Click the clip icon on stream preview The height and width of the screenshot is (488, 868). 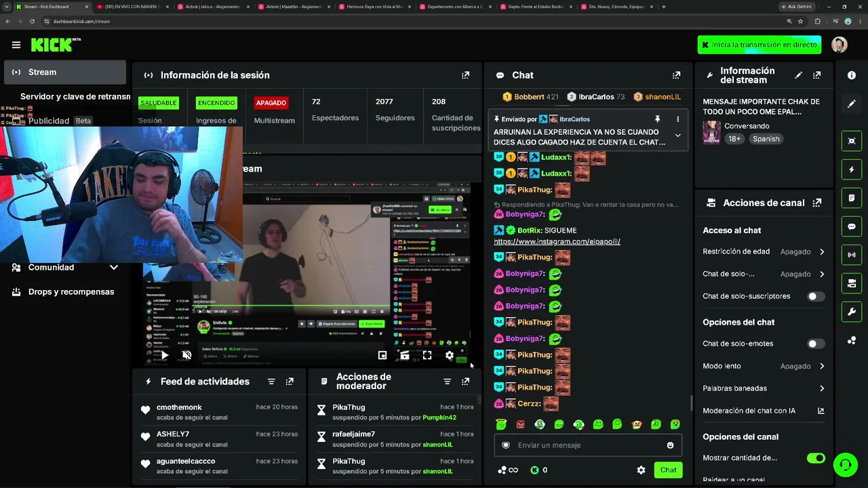(404, 355)
